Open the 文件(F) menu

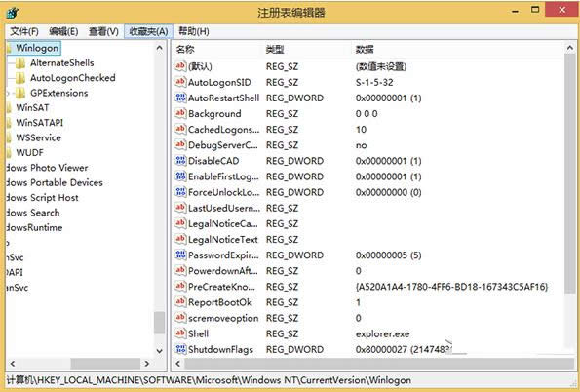(x=24, y=31)
